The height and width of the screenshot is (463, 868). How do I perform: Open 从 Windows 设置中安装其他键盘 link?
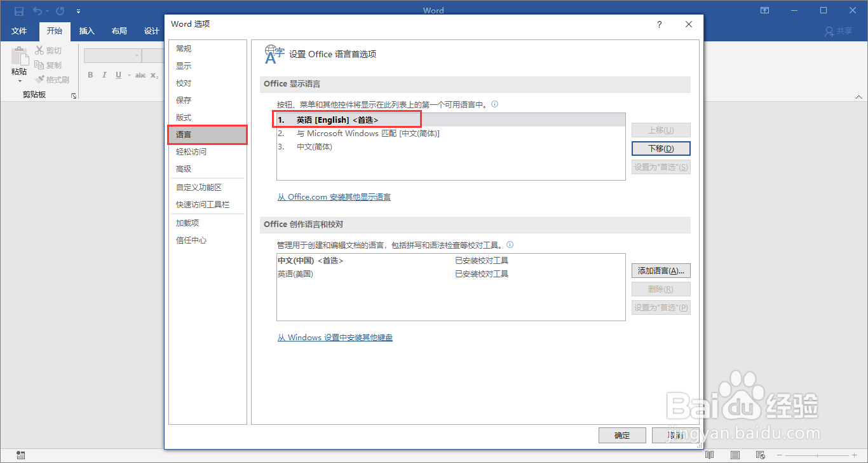335,338
